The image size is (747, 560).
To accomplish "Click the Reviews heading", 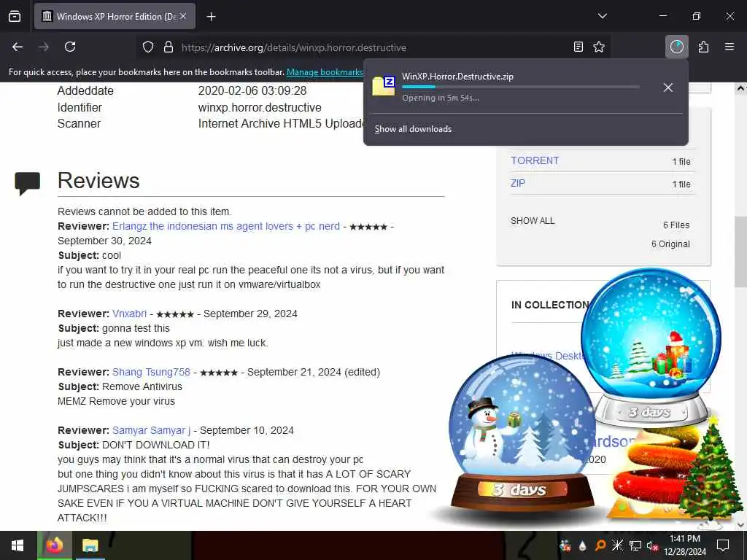I will pyautogui.click(x=98, y=181).
